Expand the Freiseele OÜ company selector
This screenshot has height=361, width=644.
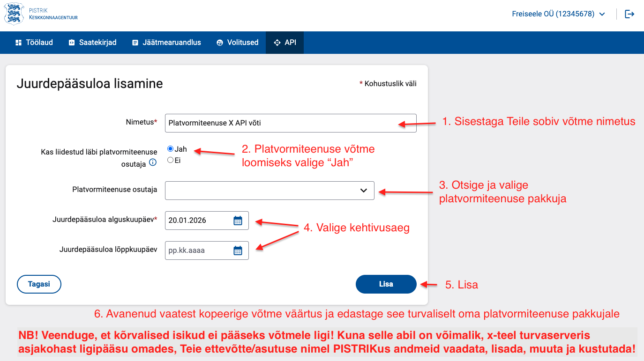558,14
